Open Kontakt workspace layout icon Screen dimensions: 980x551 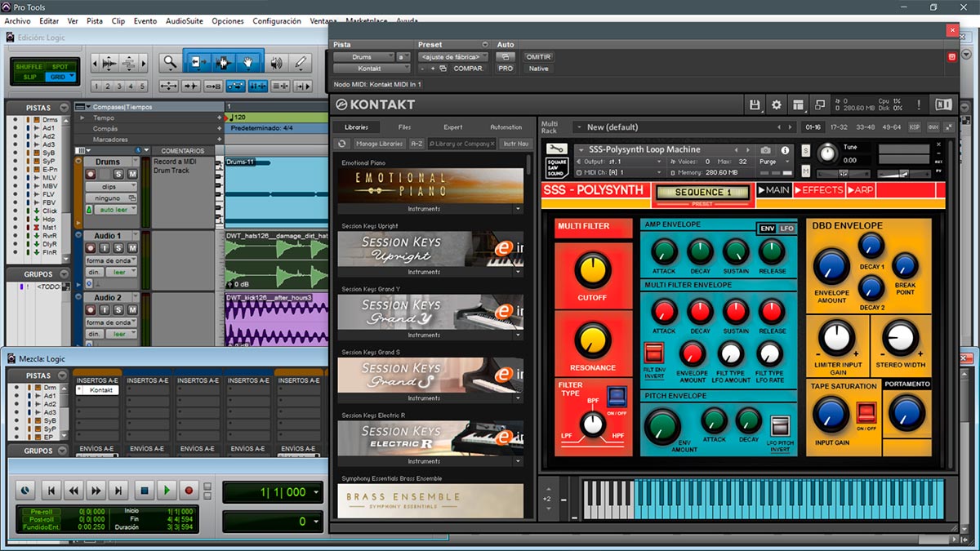pos(798,104)
